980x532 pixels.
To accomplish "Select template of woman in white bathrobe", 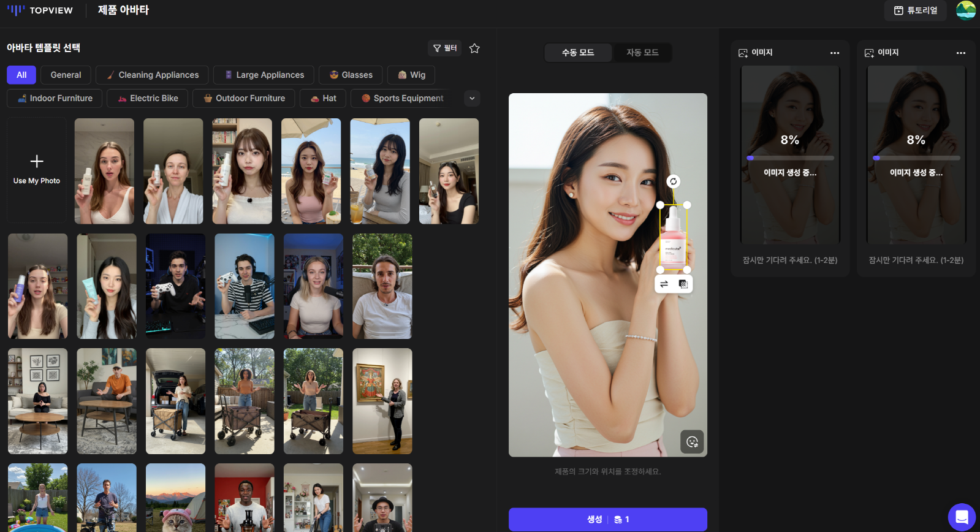I will tap(173, 171).
